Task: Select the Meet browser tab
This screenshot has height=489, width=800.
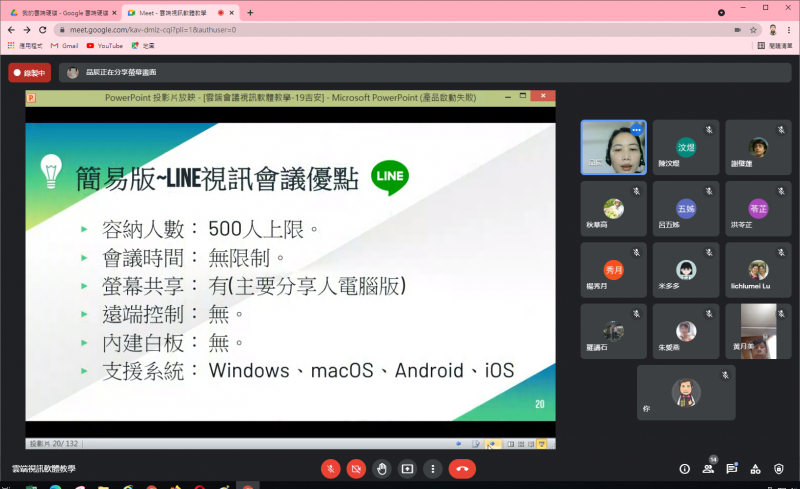Action: coord(179,13)
